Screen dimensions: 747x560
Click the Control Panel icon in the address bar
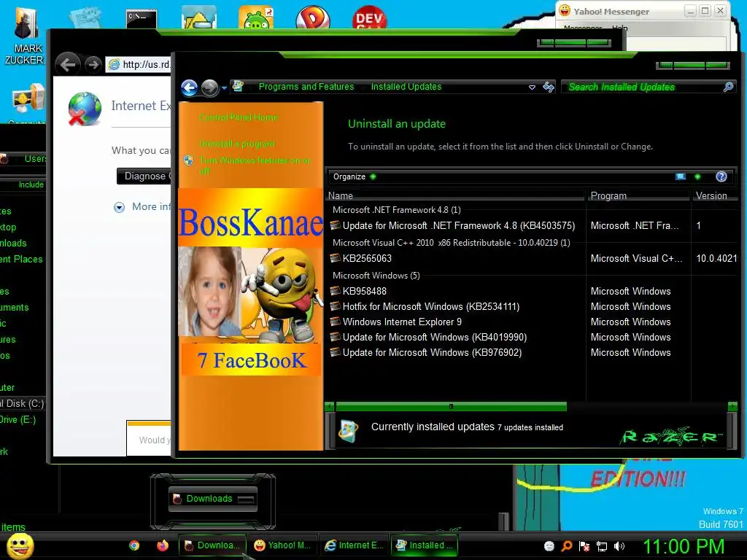pos(239,86)
